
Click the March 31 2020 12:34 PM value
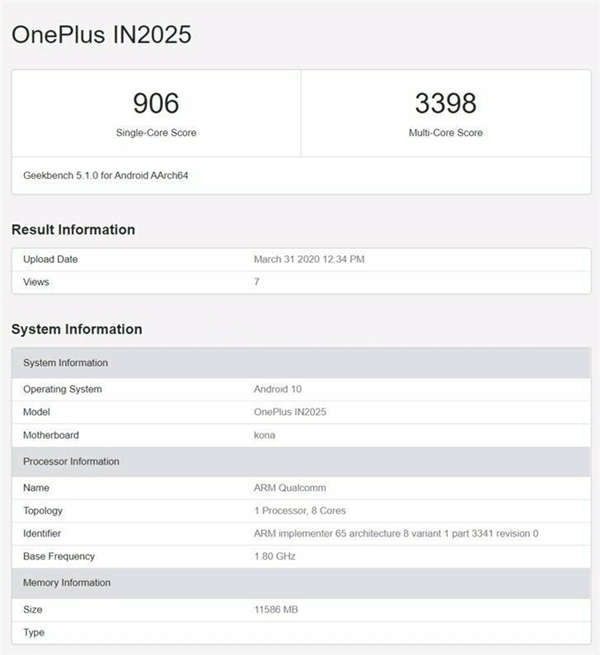pyautogui.click(x=309, y=259)
